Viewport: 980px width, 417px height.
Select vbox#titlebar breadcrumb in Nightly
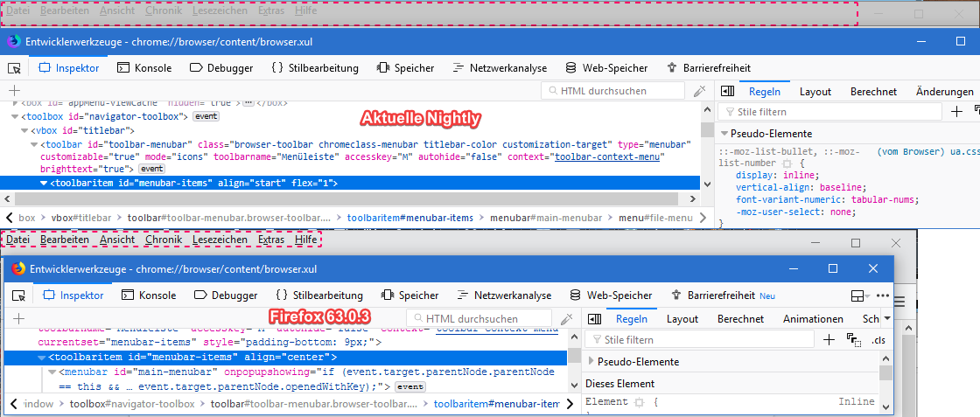point(81,218)
